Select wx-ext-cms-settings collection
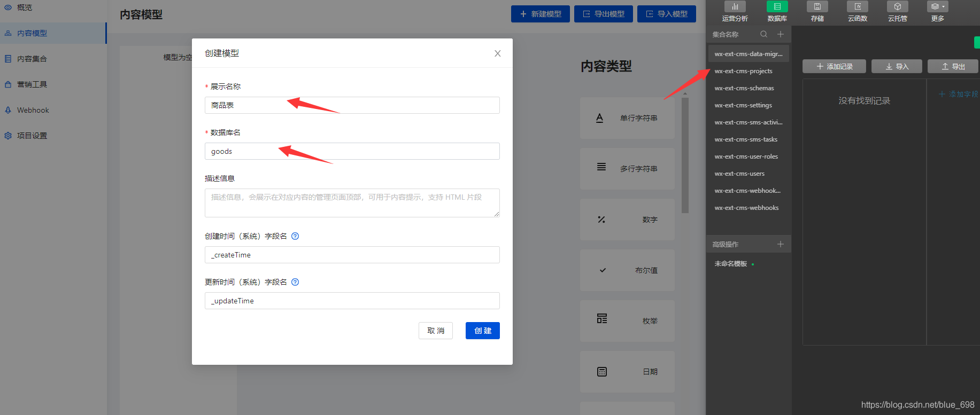Image resolution: width=980 pixels, height=415 pixels. (x=748, y=105)
